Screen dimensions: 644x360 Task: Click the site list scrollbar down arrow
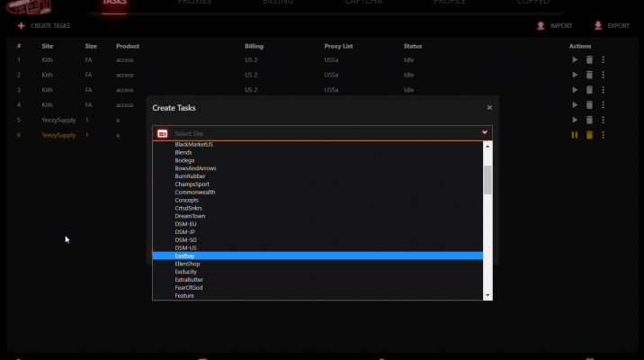click(x=488, y=295)
